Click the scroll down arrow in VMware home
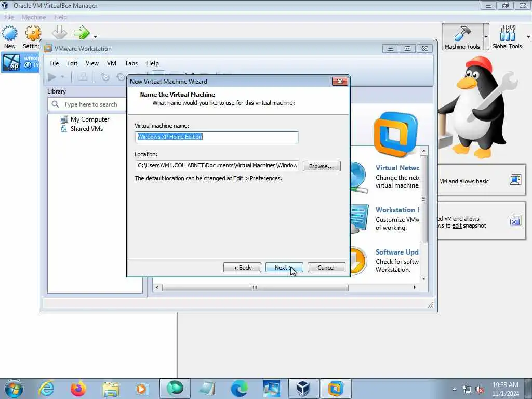532x399 pixels. [x=424, y=279]
